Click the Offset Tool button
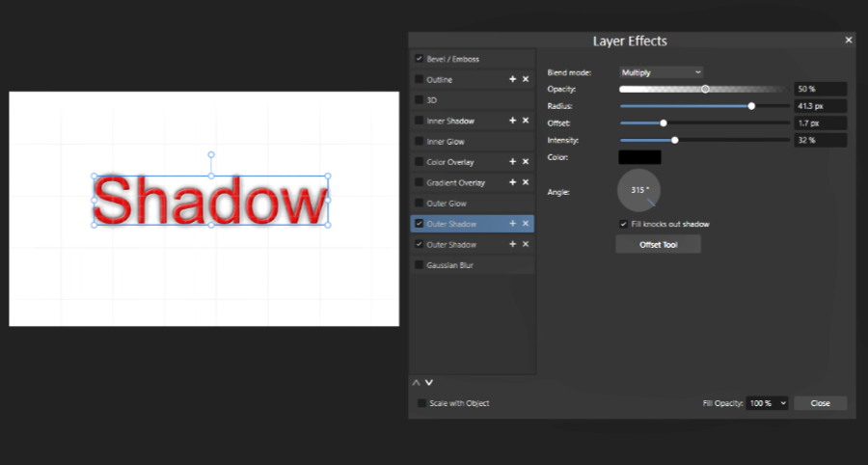This screenshot has width=868, height=465. pyautogui.click(x=658, y=245)
